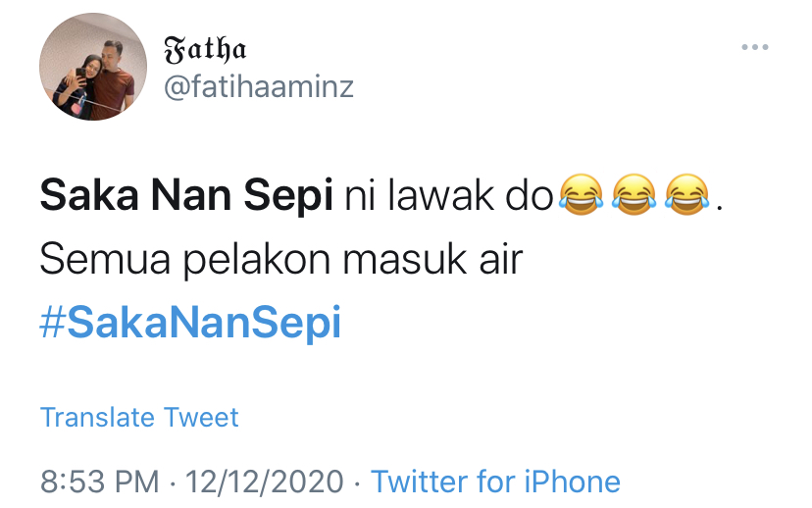
Task: Click the 'ni lawak do' phrase
Action: pyautogui.click(x=449, y=196)
